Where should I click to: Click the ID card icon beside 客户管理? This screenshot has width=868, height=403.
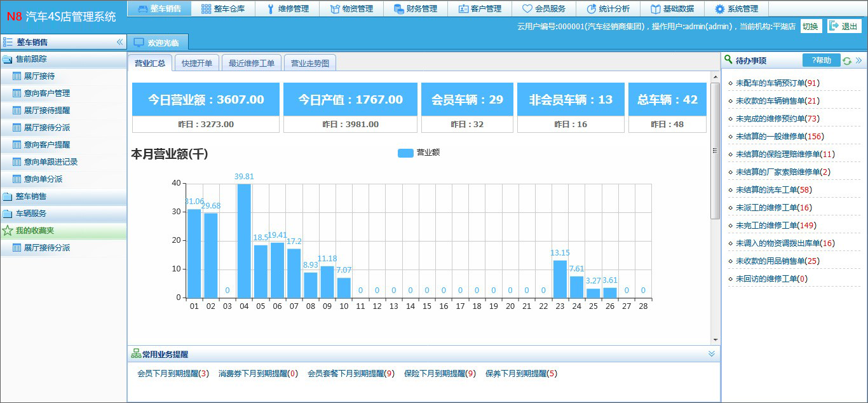(463, 9)
